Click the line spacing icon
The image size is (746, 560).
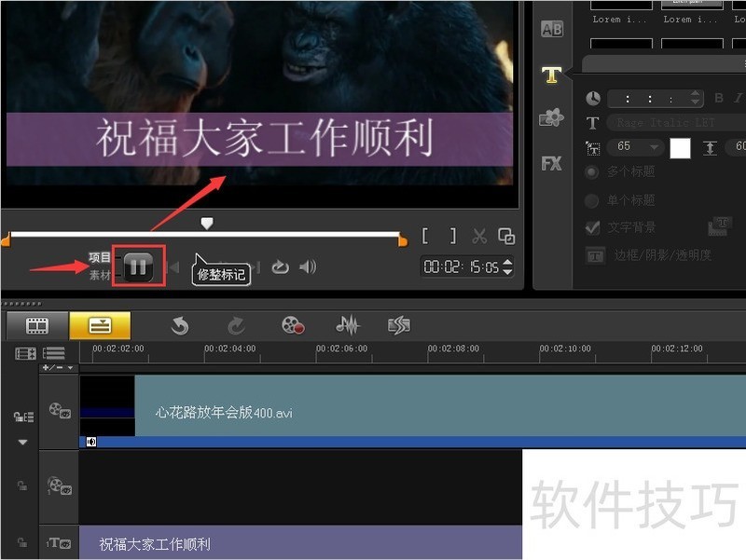pos(710,148)
